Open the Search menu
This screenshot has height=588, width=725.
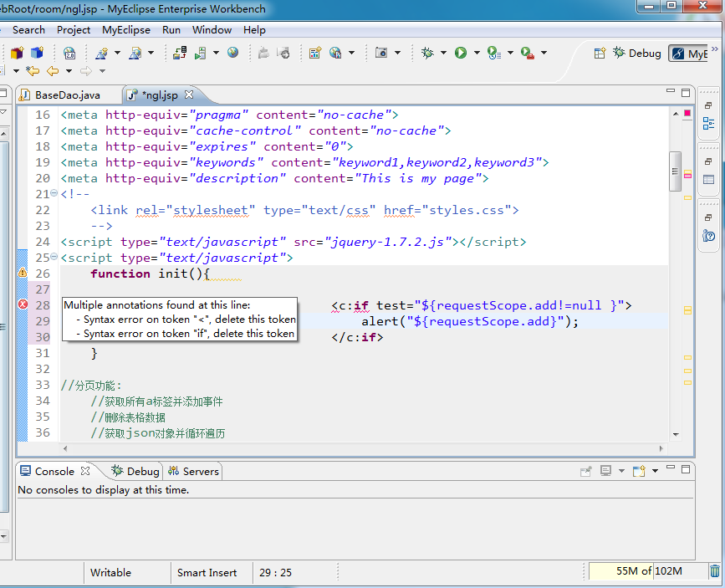28,30
